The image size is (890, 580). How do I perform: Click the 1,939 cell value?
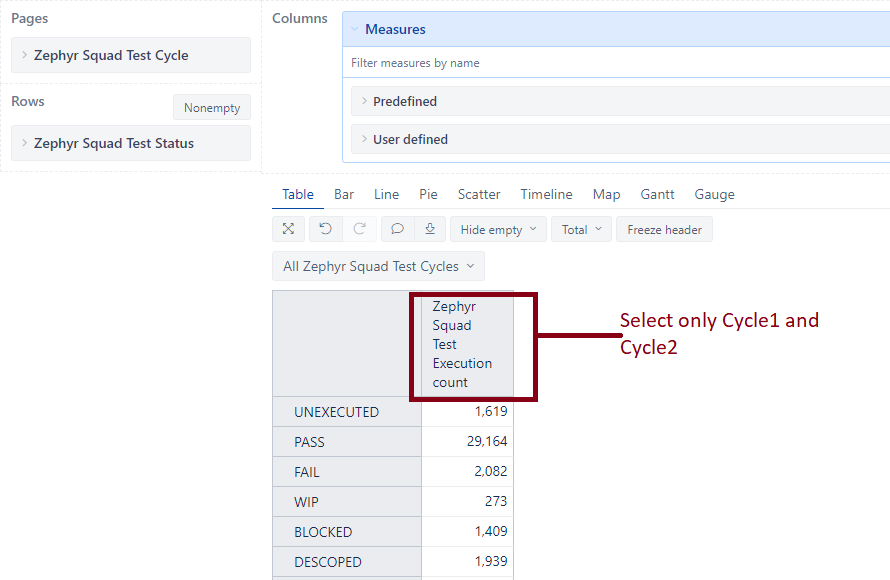coord(491,562)
